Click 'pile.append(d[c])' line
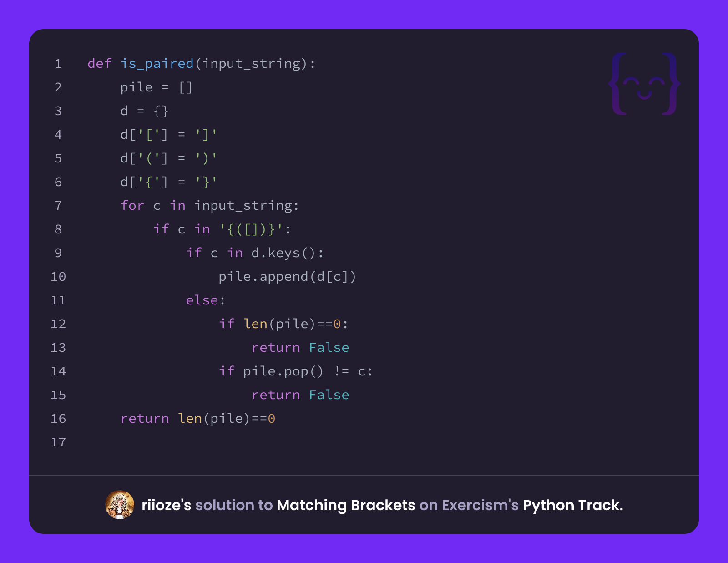Image resolution: width=728 pixels, height=563 pixels. point(288,277)
